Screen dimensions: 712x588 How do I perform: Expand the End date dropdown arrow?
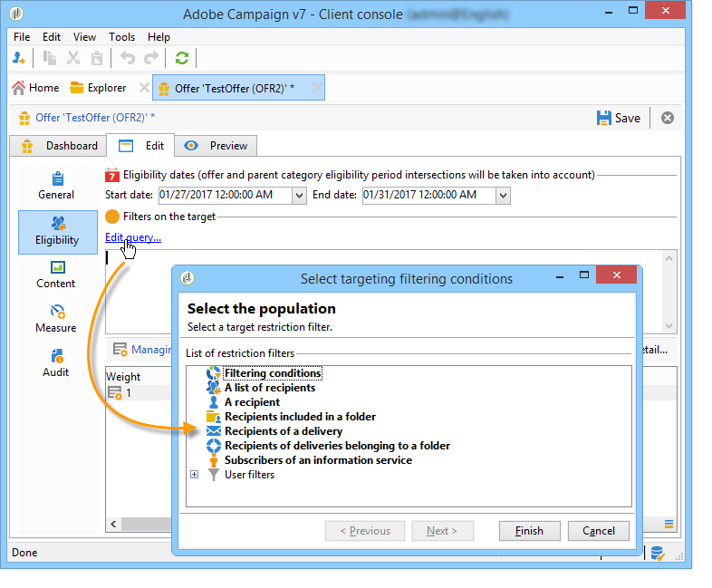(x=503, y=196)
